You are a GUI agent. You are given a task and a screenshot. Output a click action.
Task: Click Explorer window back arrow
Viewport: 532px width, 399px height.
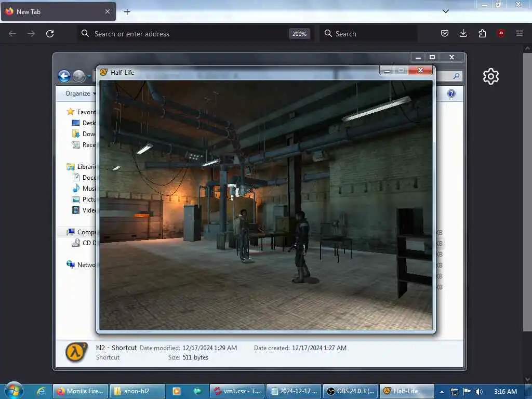pos(64,76)
